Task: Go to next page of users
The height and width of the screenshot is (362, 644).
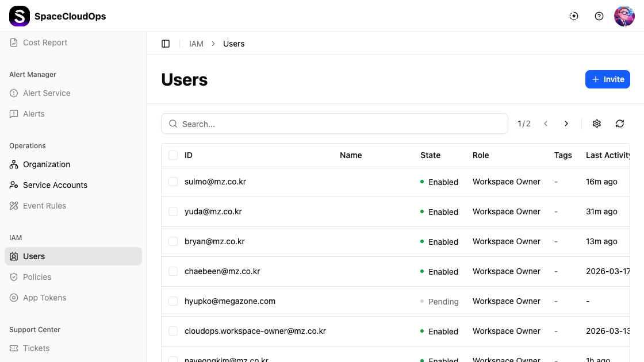Action: (x=566, y=124)
